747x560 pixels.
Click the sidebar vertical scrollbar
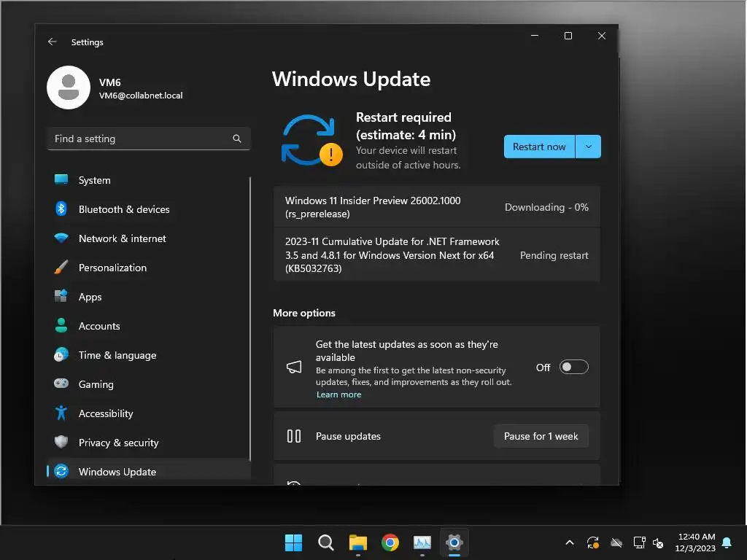tap(249, 319)
